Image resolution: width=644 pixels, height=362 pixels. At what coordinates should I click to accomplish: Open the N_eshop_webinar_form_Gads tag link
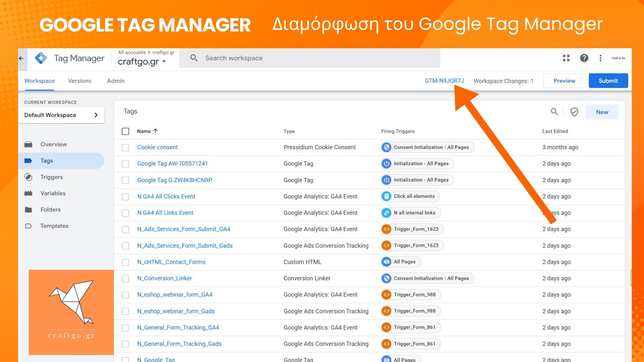(176, 311)
